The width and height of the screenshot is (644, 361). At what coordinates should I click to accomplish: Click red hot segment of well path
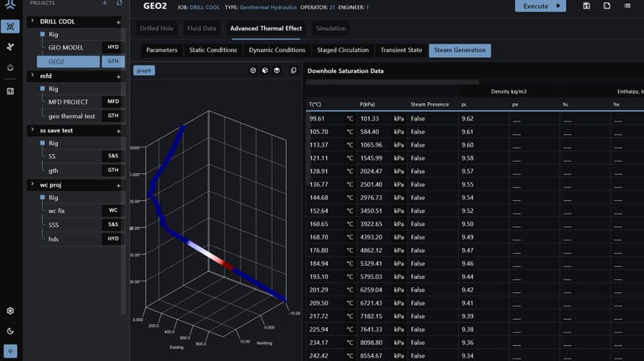click(227, 265)
